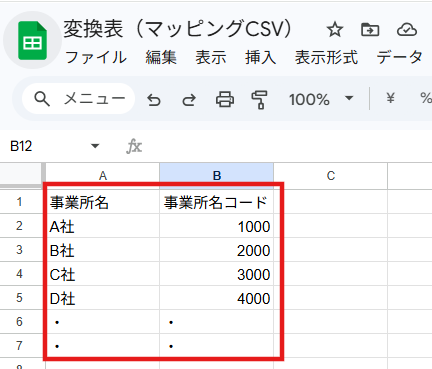Click the redo arrow icon

(x=189, y=99)
